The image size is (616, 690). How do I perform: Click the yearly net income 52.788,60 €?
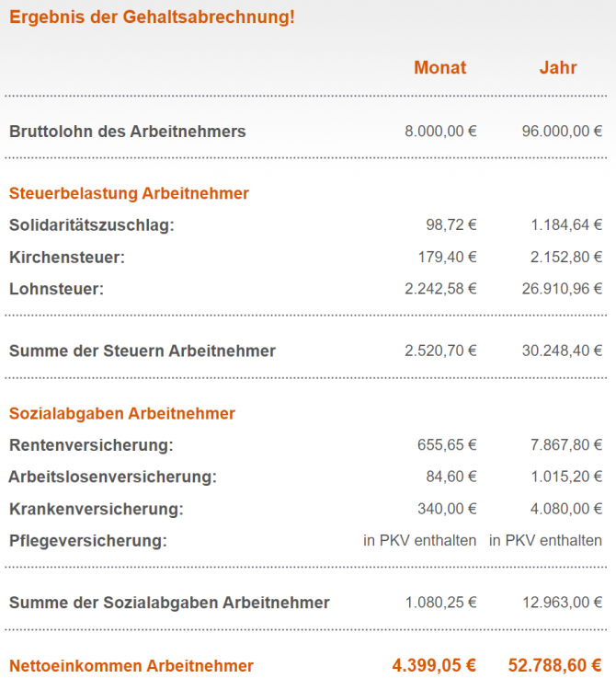[x=555, y=666]
